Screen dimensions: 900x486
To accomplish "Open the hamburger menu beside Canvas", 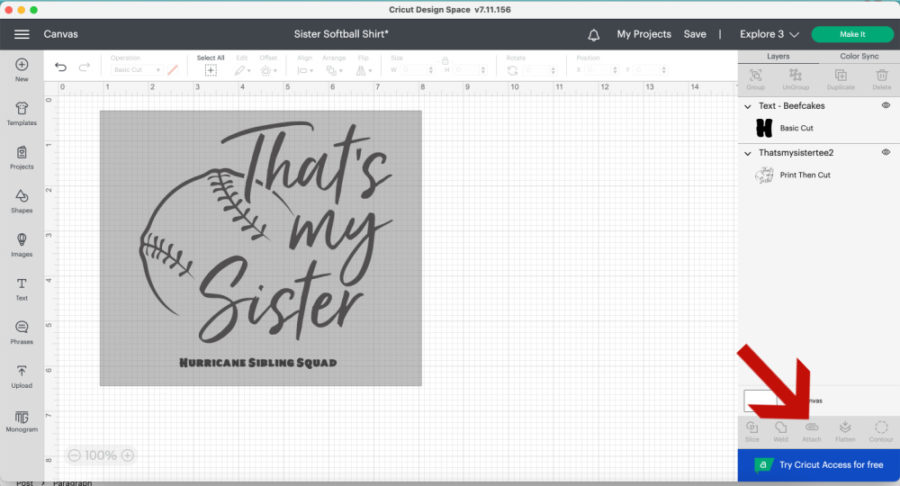I will coord(21,34).
